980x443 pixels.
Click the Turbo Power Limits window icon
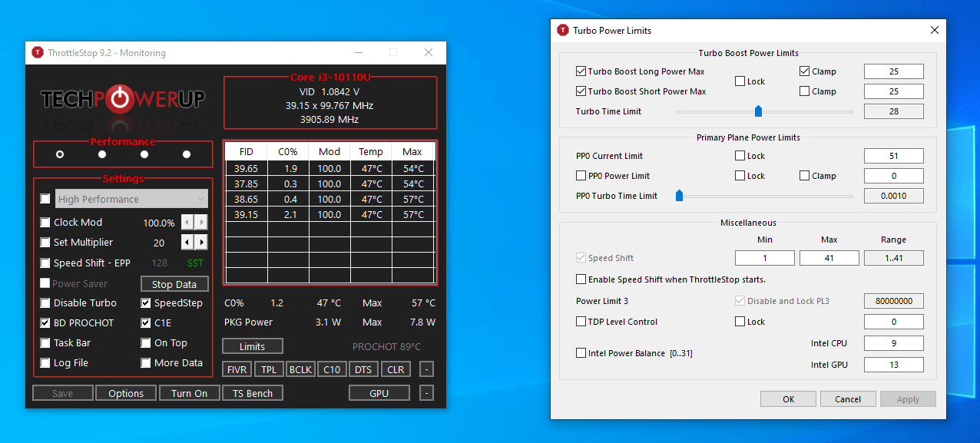tap(562, 31)
